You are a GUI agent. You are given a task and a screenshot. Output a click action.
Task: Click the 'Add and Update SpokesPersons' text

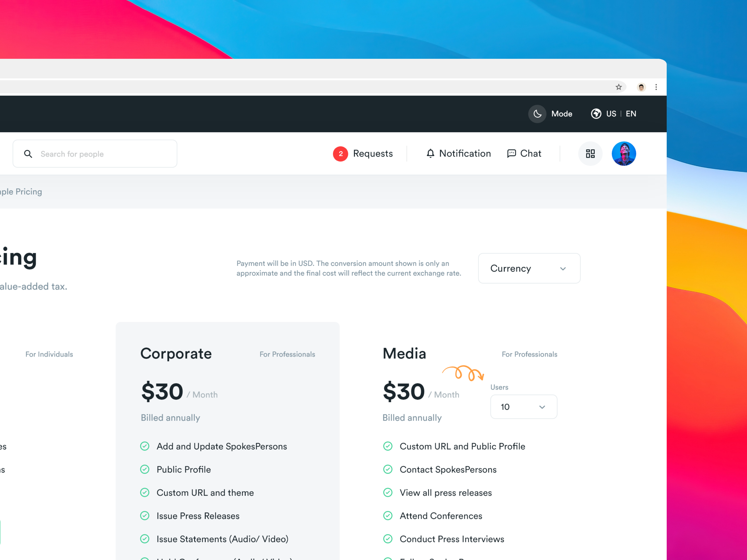[x=222, y=446]
